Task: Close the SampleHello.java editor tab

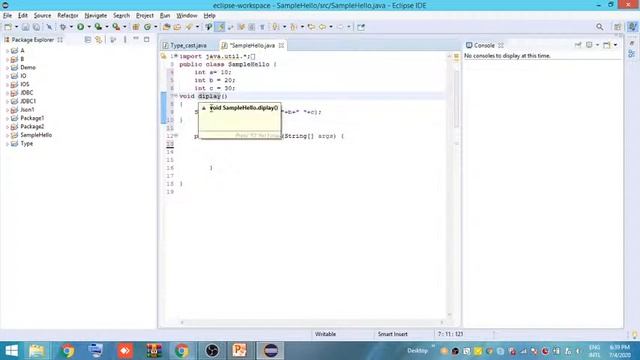Action: point(281,45)
